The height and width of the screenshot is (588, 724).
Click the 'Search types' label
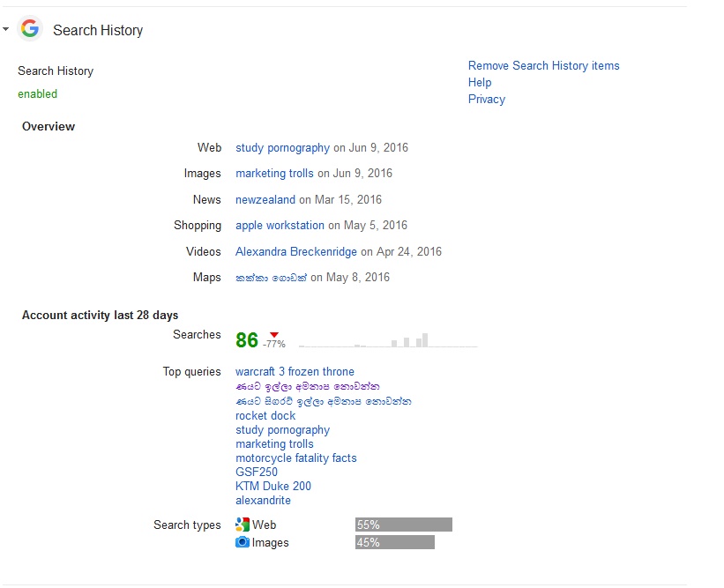point(187,525)
